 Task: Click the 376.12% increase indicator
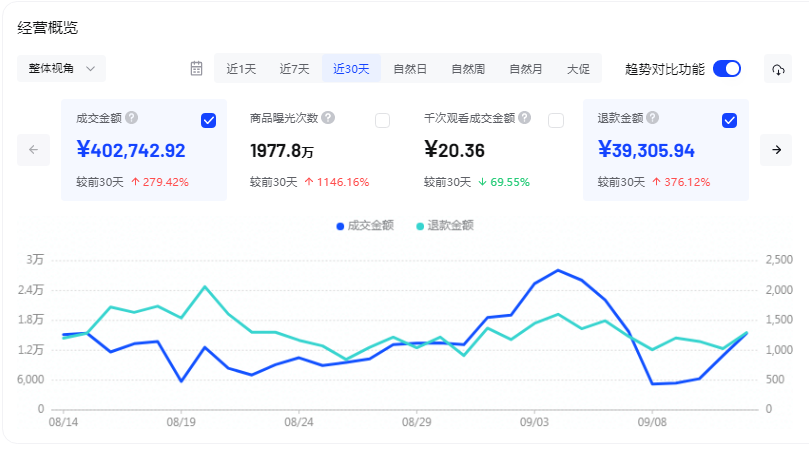coord(682,182)
